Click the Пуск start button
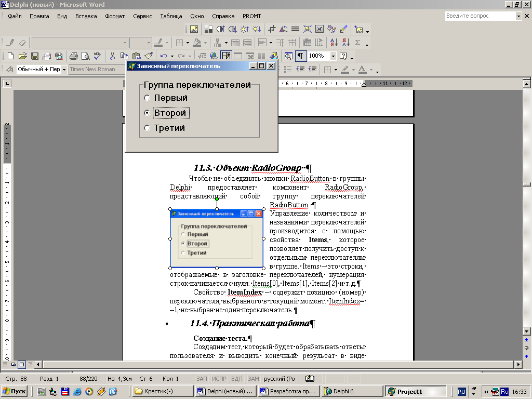Image resolution: width=532 pixels, height=399 pixels. click(x=14, y=392)
